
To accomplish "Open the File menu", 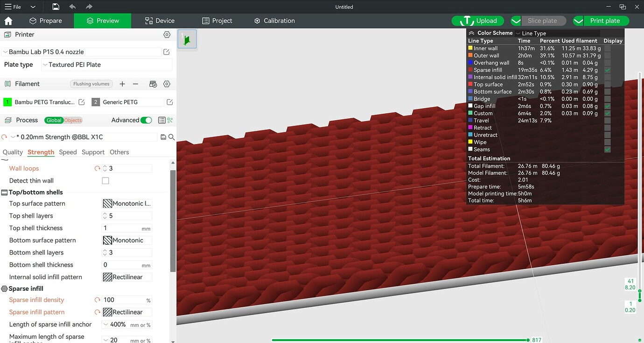I will coord(14,7).
